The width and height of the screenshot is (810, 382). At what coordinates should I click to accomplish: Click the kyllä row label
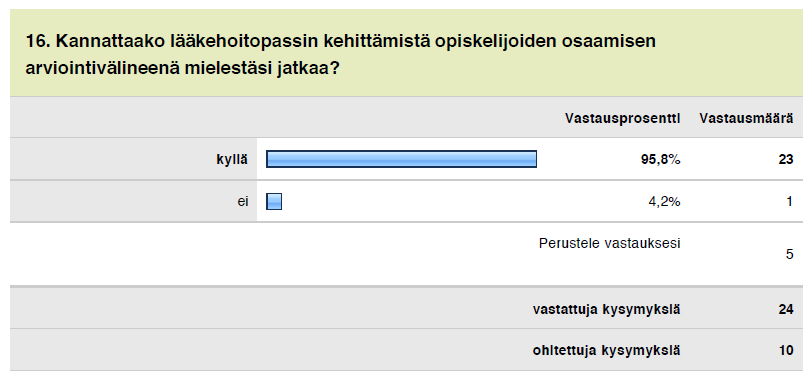[x=232, y=160]
